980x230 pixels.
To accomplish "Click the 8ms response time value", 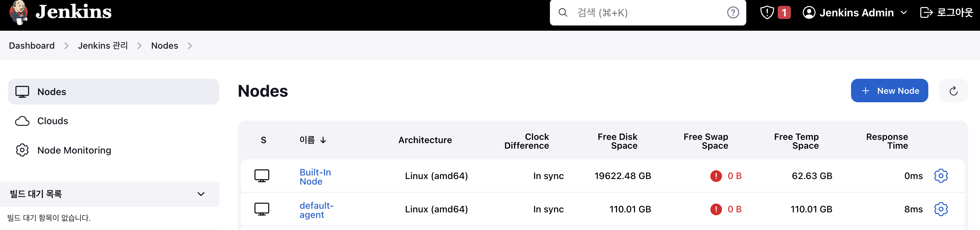I will click(914, 209).
